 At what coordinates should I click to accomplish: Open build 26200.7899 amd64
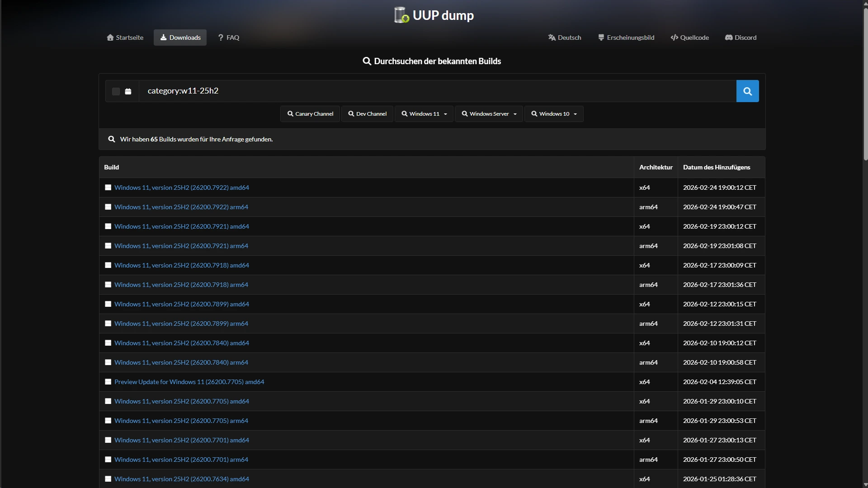pyautogui.click(x=181, y=304)
